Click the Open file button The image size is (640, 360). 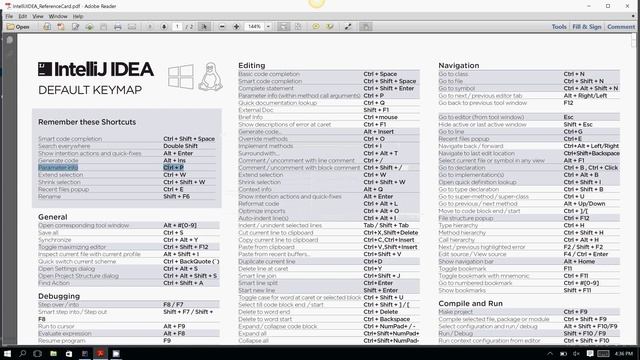click(18, 27)
